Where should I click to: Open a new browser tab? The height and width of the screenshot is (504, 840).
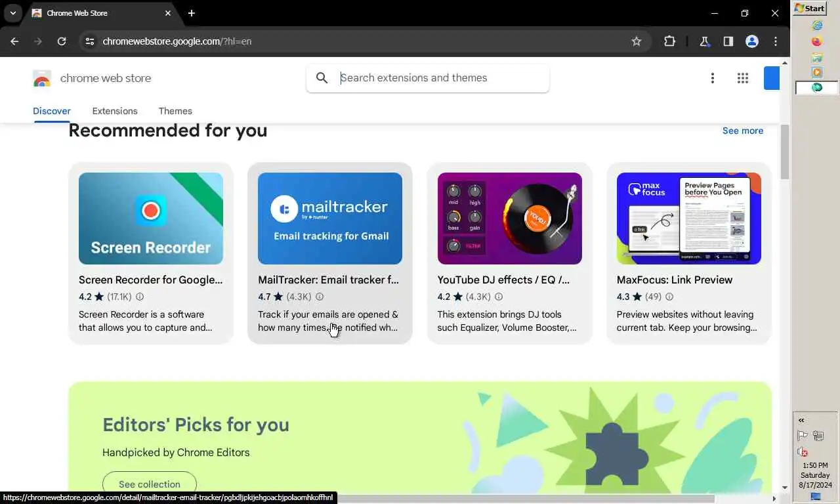(x=191, y=13)
